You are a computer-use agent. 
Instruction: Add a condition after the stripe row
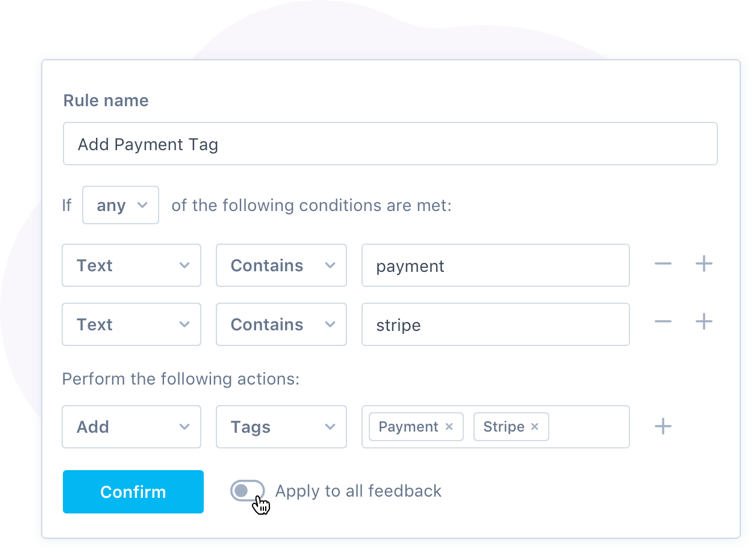pyautogui.click(x=704, y=321)
